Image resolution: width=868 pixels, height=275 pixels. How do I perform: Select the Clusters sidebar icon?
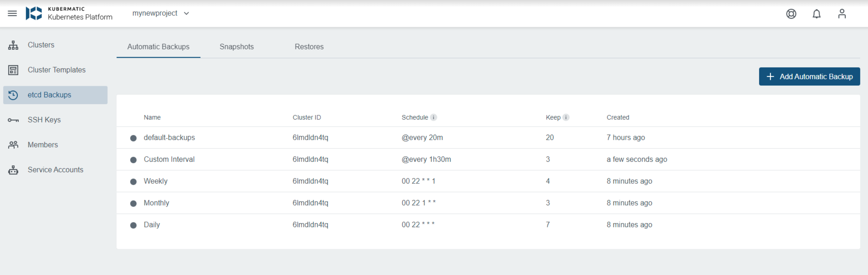coord(13,45)
